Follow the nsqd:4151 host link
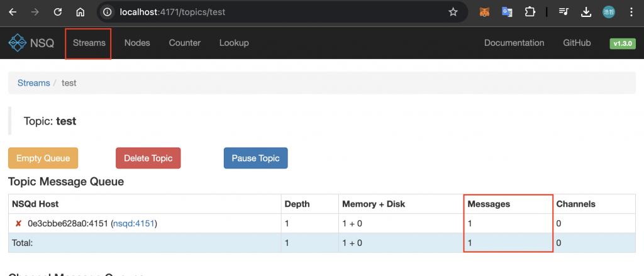644x276 pixels. coord(134,224)
